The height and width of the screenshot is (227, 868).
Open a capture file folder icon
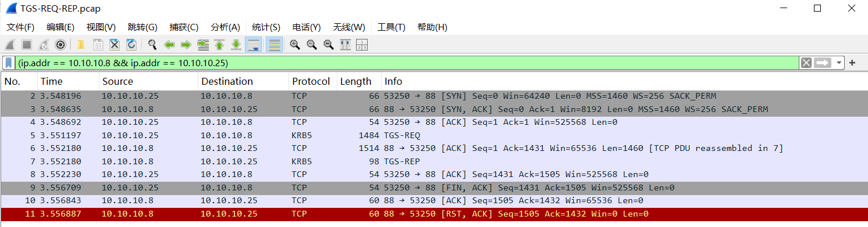(x=81, y=45)
